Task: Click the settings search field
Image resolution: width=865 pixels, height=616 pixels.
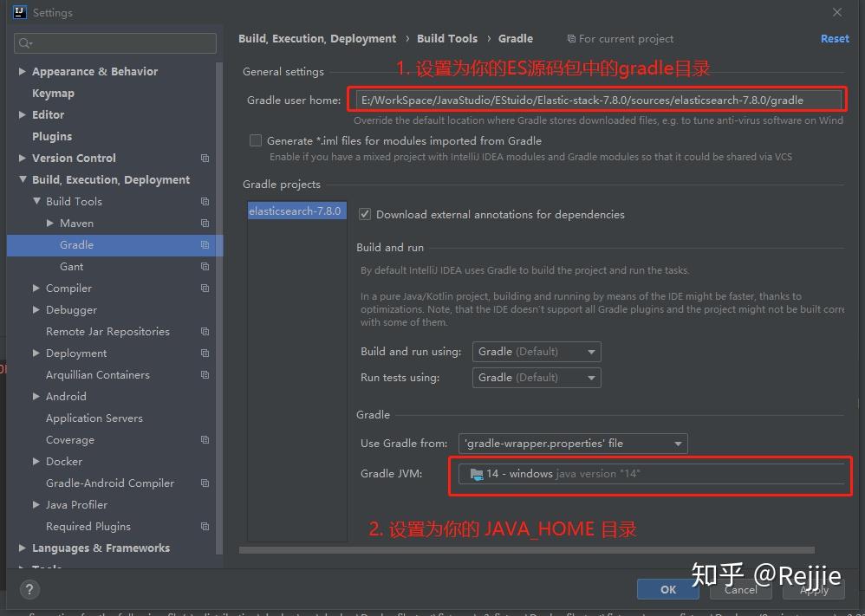Action: click(x=115, y=43)
